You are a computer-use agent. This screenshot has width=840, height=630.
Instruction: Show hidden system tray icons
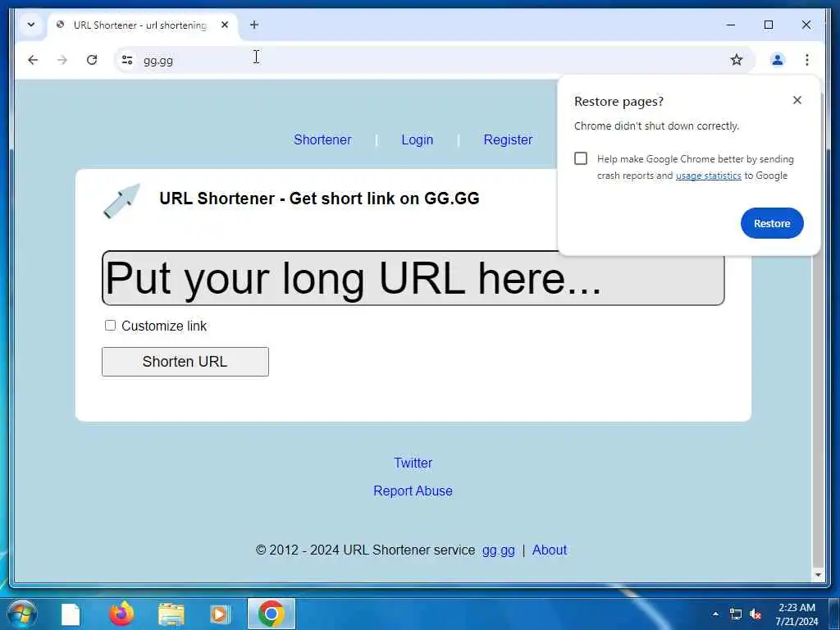pos(715,614)
